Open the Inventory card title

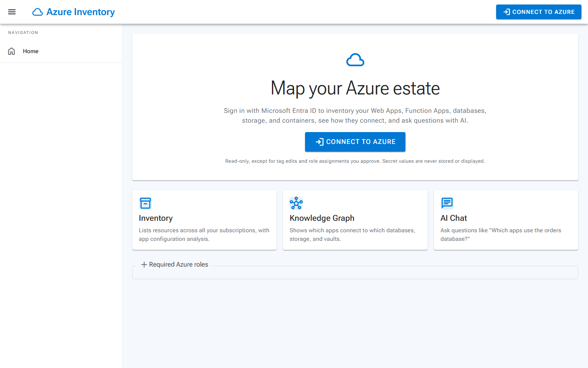click(156, 218)
